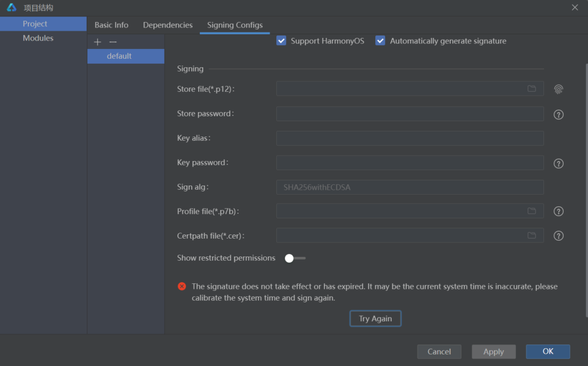The image size is (588, 366).
Task: Uncheck Support HarmonyOS checkbox
Action: (281, 41)
